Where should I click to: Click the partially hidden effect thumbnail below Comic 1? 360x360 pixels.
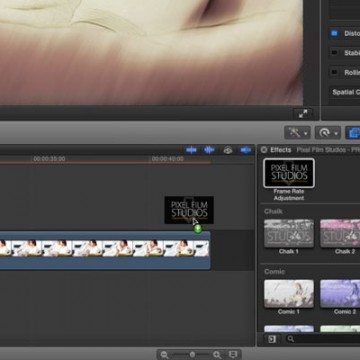point(289,329)
